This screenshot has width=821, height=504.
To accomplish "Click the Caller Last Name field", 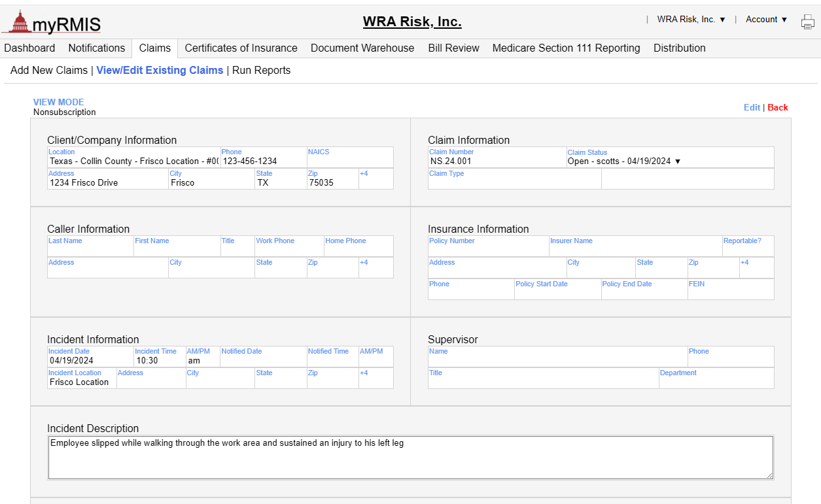I will pyautogui.click(x=90, y=246).
